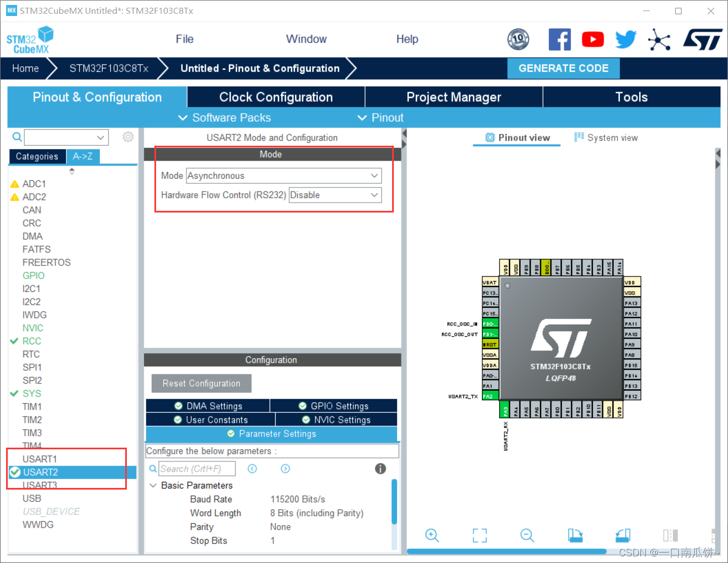Viewport: 728px width, 563px height.
Task: Click the checkmark beside SYS
Action: pos(14,394)
